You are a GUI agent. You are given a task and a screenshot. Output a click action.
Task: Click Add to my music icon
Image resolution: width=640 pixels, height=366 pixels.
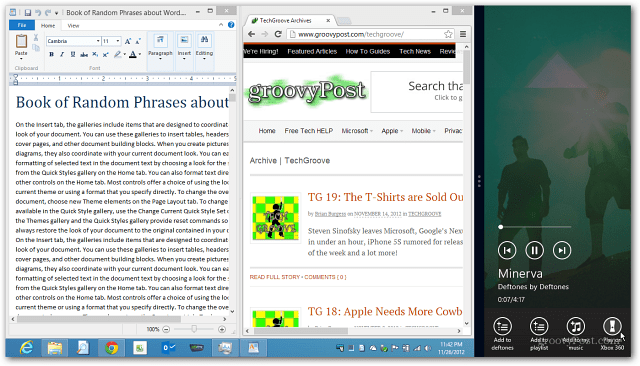(x=576, y=326)
